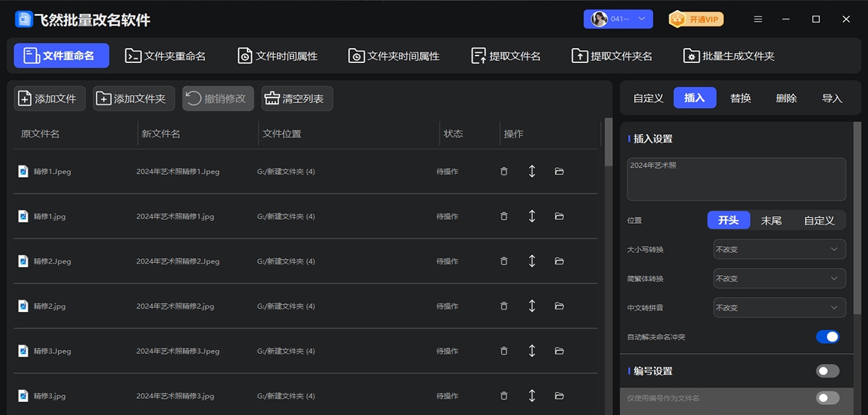Open folder location of 精修2.jpg

(559, 306)
